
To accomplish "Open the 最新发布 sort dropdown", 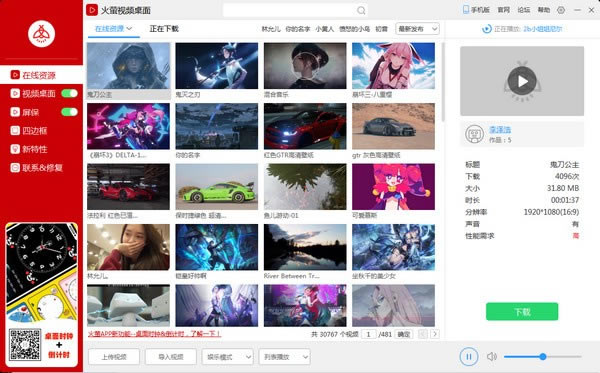I will coord(417,29).
